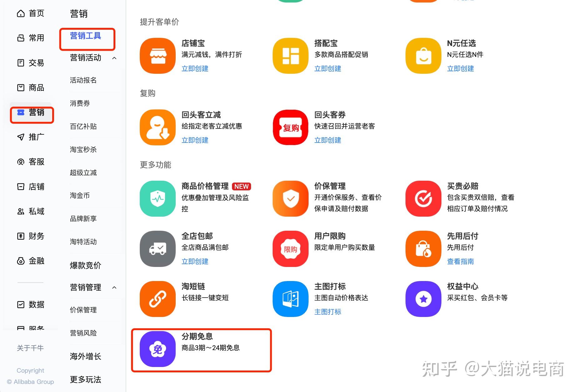
Task: Open the 权益中心 purple star icon
Action: click(423, 299)
